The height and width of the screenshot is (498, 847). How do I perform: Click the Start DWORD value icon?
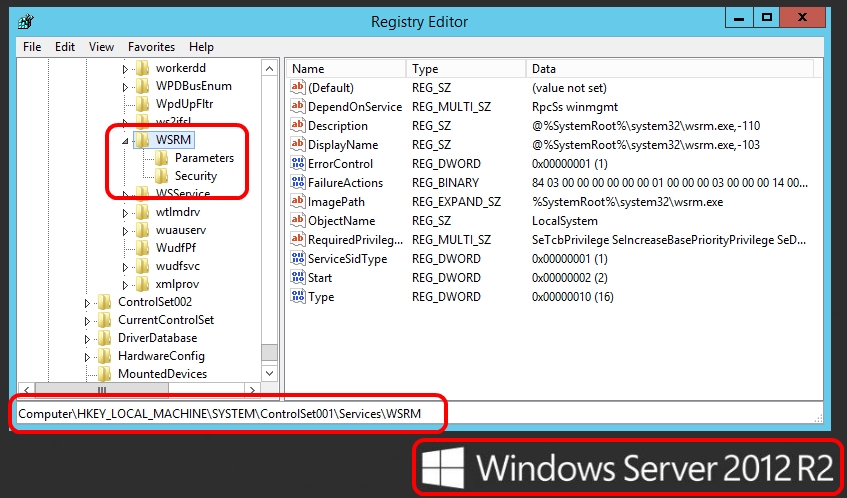click(x=298, y=277)
